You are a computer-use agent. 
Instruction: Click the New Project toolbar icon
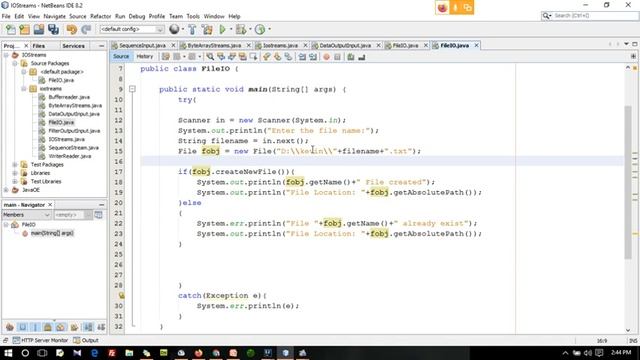click(x=24, y=29)
